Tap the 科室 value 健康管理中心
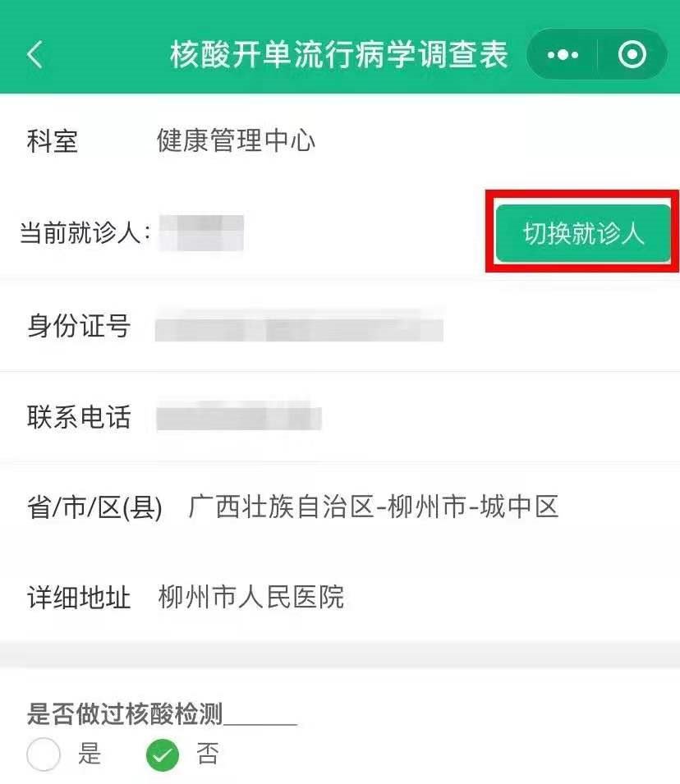This screenshot has height=784, width=680. [x=236, y=140]
